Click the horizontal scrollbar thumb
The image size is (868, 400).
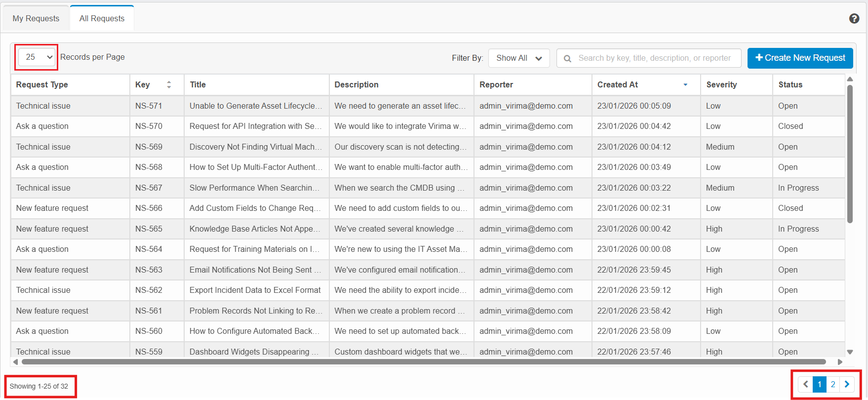pos(424,362)
